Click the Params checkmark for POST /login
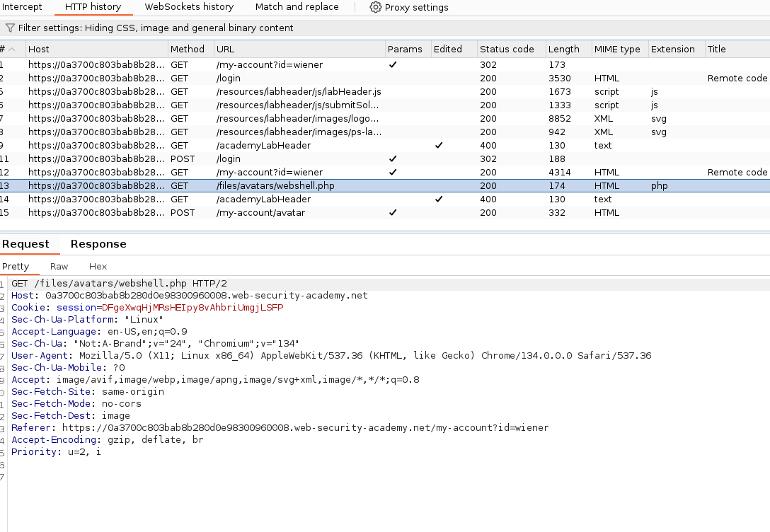The width and height of the screenshot is (770, 532). 393,159
